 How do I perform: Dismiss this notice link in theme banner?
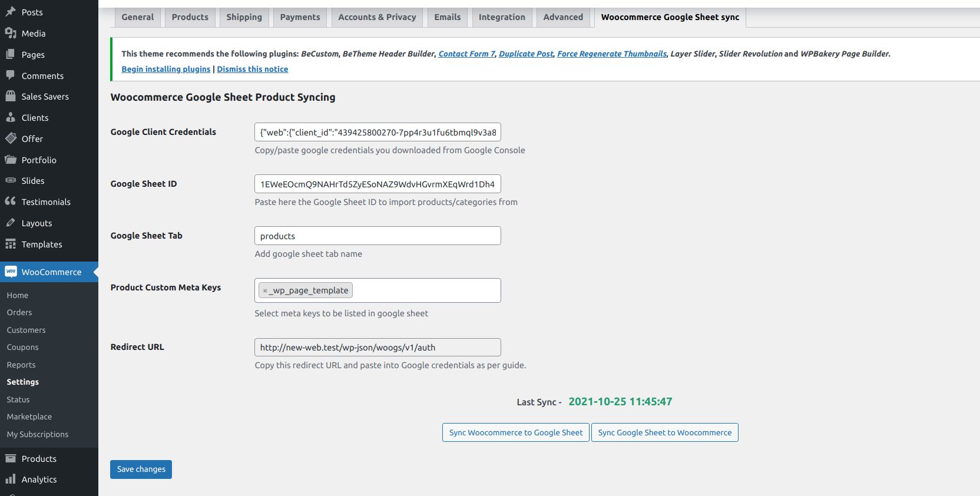coord(252,69)
